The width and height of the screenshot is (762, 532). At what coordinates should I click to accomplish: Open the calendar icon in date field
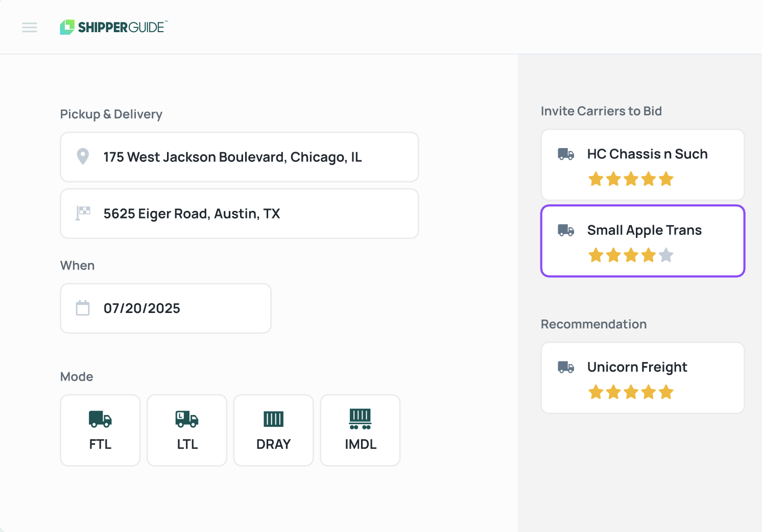point(83,308)
